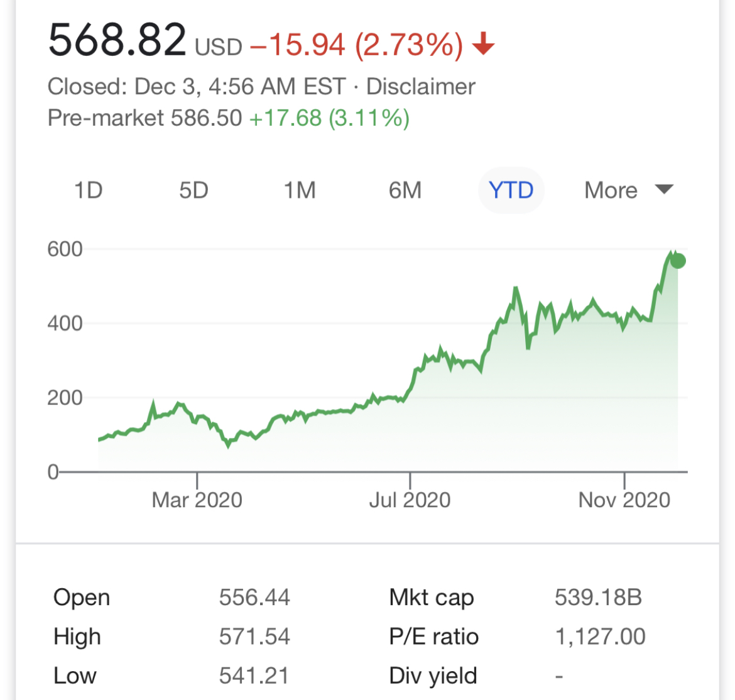Screen dimensions: 735x700
Task: Click the 600 y-axis label
Action: coord(65,249)
